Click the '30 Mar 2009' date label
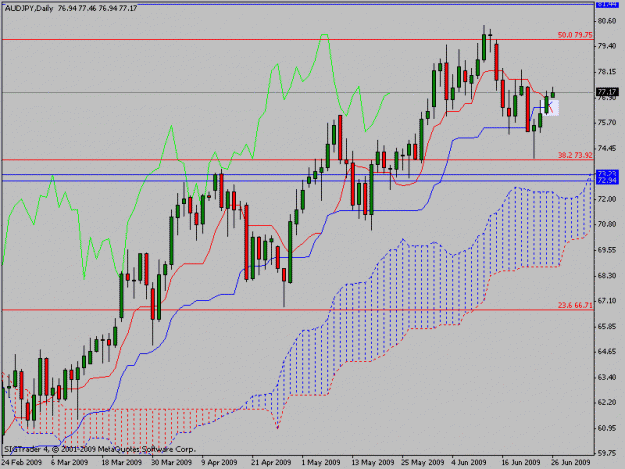This screenshot has height=469, width=625. (x=171, y=462)
